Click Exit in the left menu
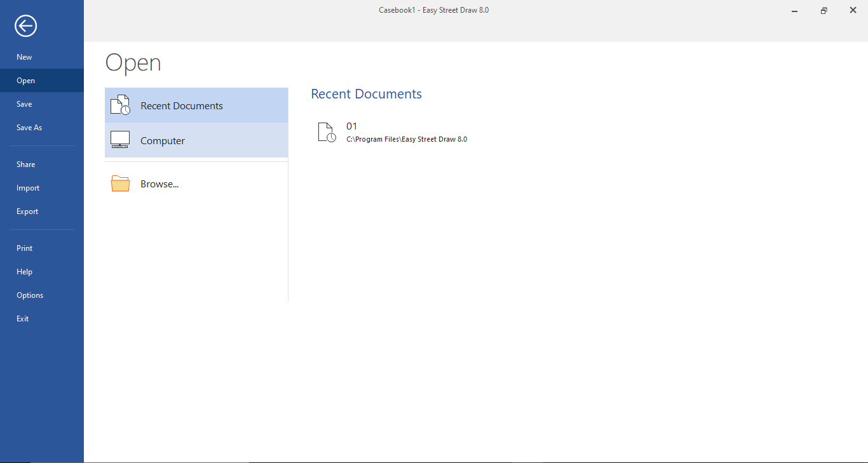The width and height of the screenshot is (868, 463). point(42,319)
